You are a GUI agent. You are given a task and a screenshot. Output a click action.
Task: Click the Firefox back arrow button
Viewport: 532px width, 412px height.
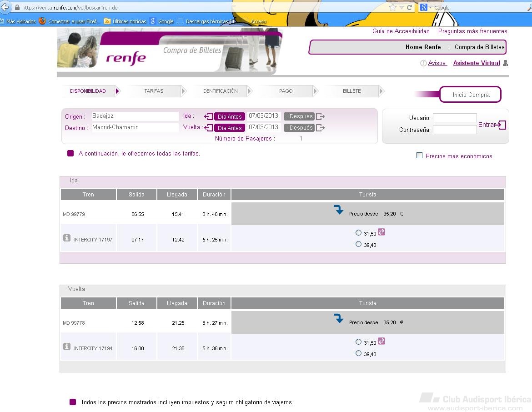5,7
